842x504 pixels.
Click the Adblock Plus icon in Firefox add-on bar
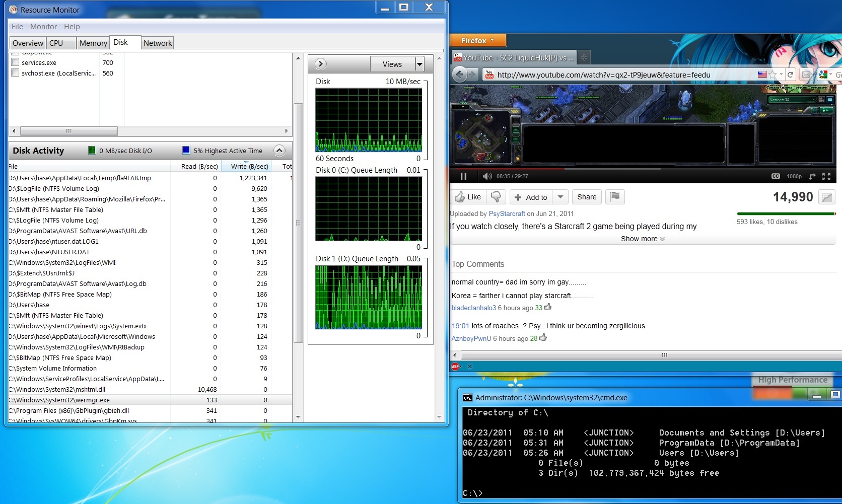click(x=455, y=367)
